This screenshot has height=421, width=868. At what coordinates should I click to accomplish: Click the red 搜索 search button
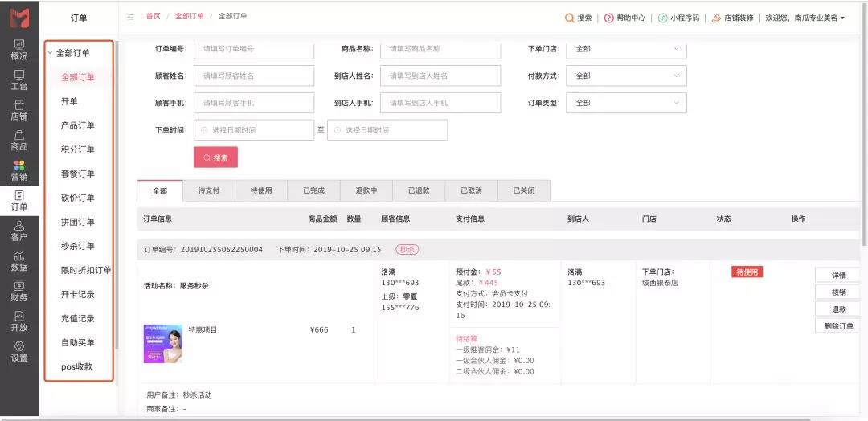[x=215, y=157]
